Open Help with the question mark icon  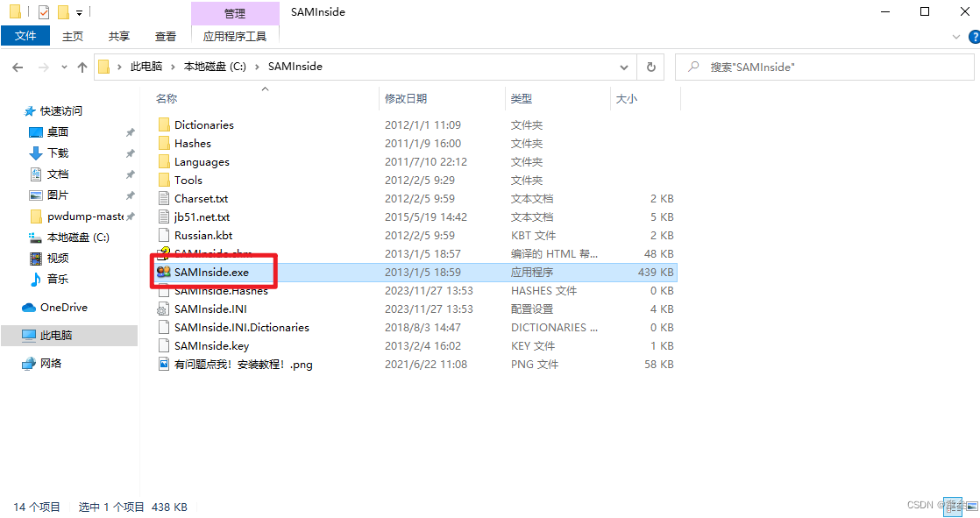tap(974, 37)
